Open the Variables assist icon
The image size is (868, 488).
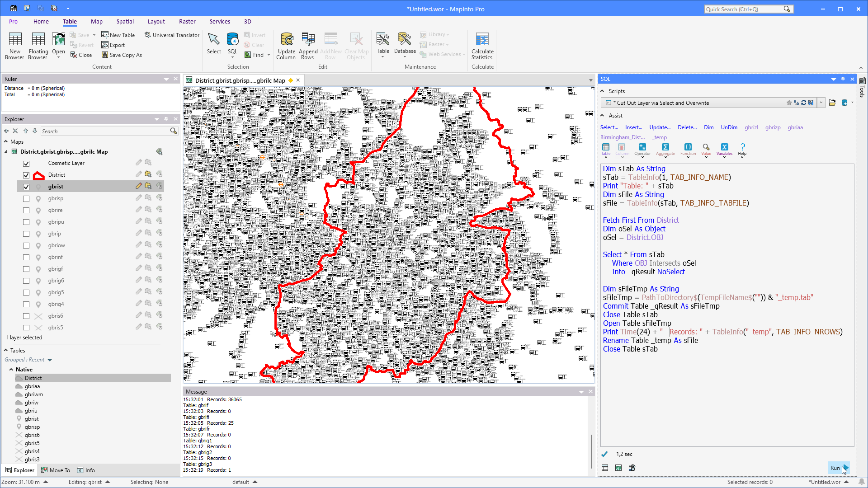(724, 150)
